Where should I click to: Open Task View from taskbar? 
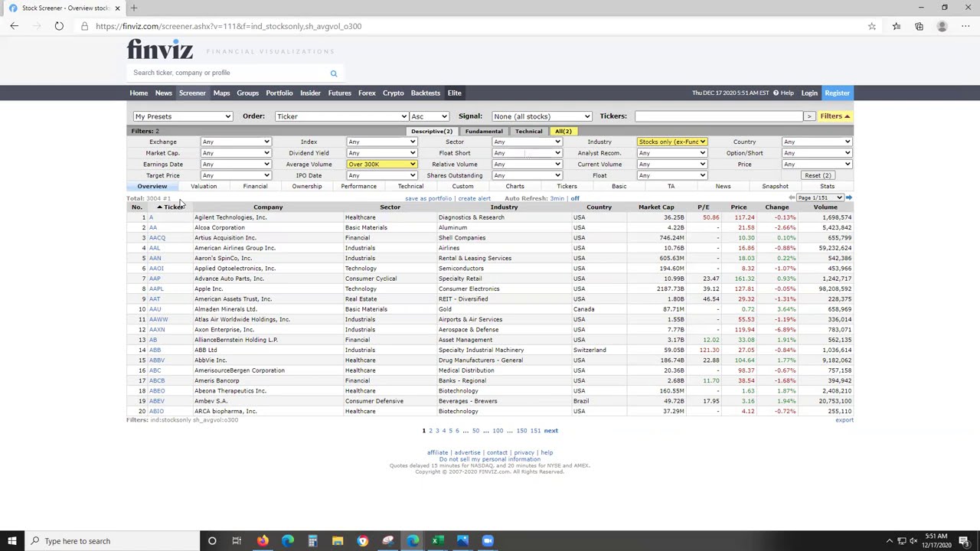237,541
